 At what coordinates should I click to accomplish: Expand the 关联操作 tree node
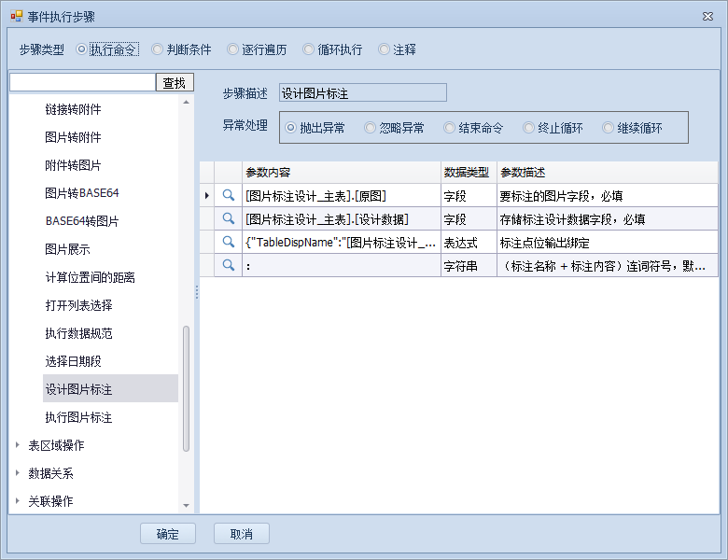[17, 501]
